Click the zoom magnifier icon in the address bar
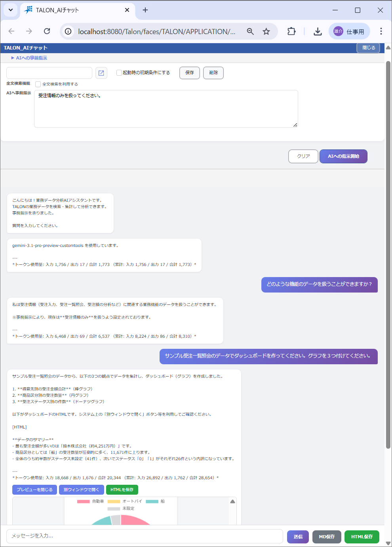Screen dimensions: 392x547 coord(250,31)
